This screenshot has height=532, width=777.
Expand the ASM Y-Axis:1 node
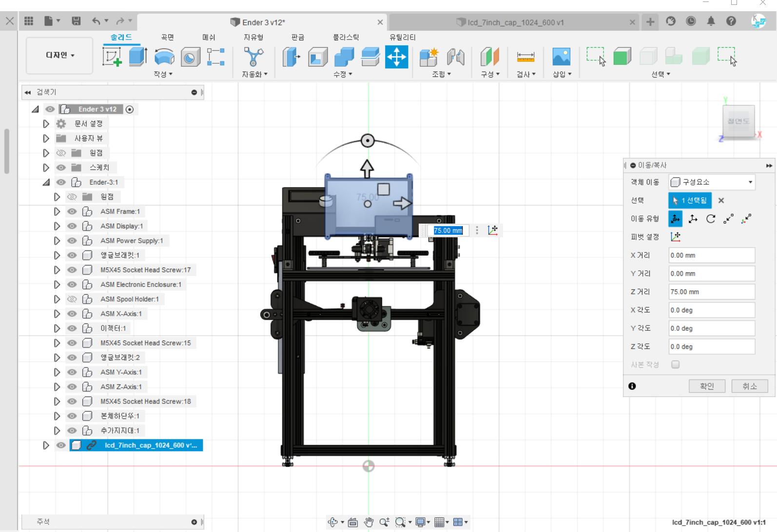pos(57,372)
